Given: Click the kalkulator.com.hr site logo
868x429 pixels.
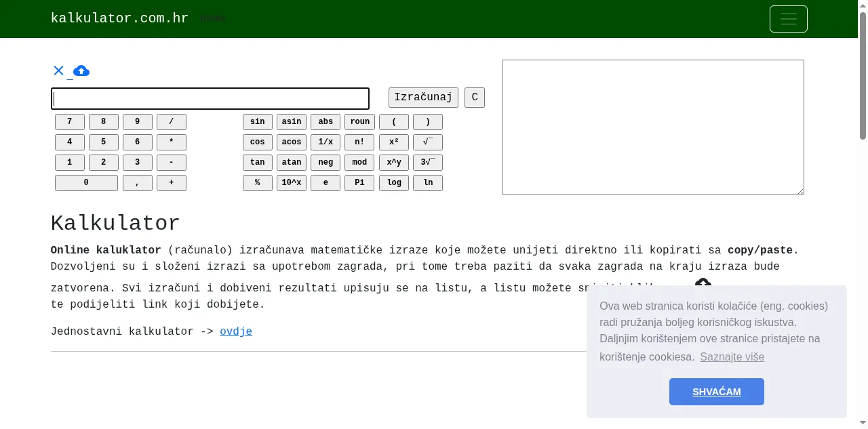Looking at the screenshot, I should click(119, 18).
